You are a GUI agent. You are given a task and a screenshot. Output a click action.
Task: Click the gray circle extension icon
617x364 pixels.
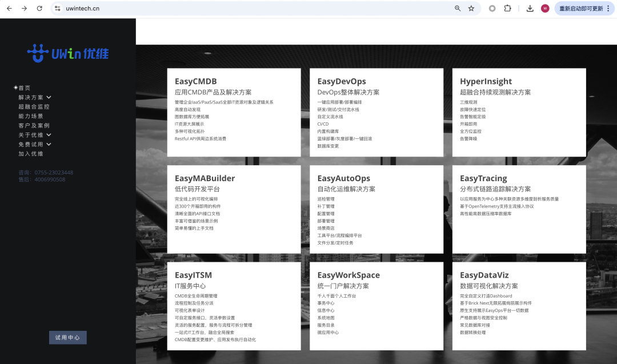[492, 8]
